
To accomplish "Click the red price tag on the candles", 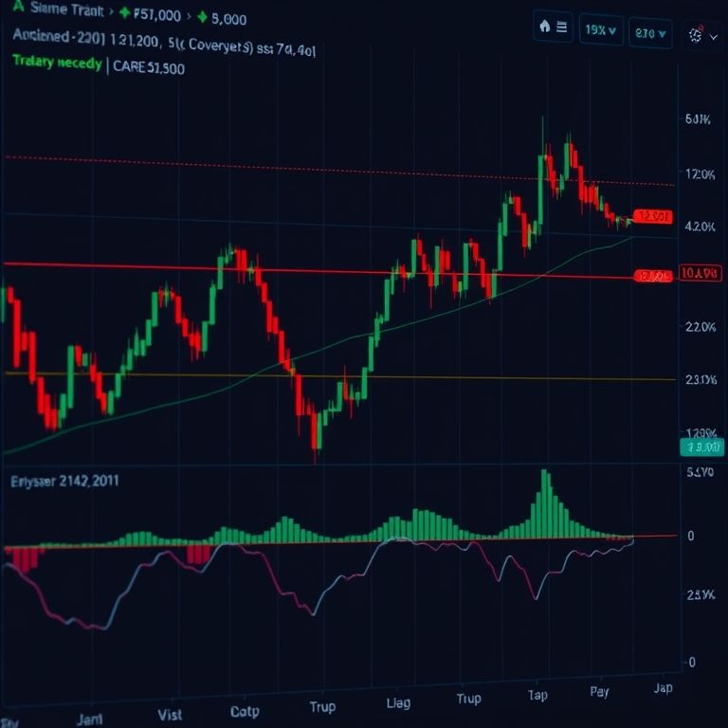I will point(652,217).
